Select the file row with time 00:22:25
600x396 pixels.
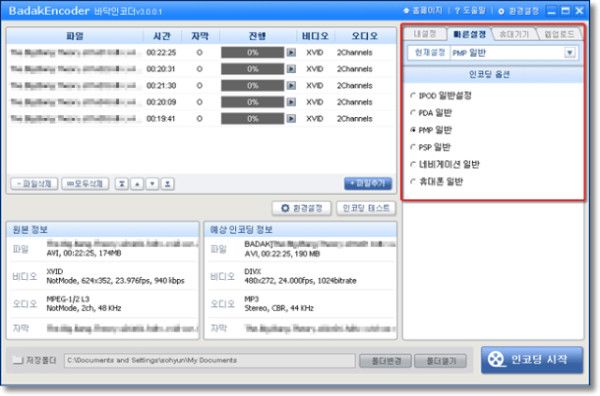[x=201, y=52]
